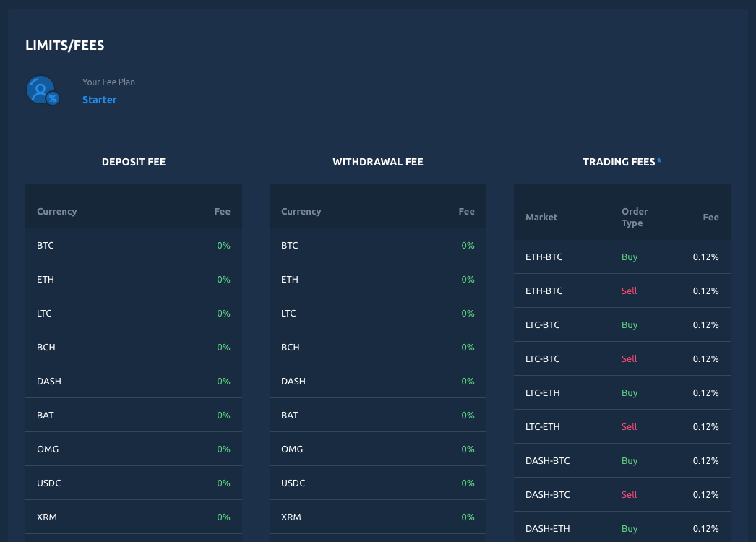Select BTC in the Withdrawal Fee table

pyautogui.click(x=290, y=246)
